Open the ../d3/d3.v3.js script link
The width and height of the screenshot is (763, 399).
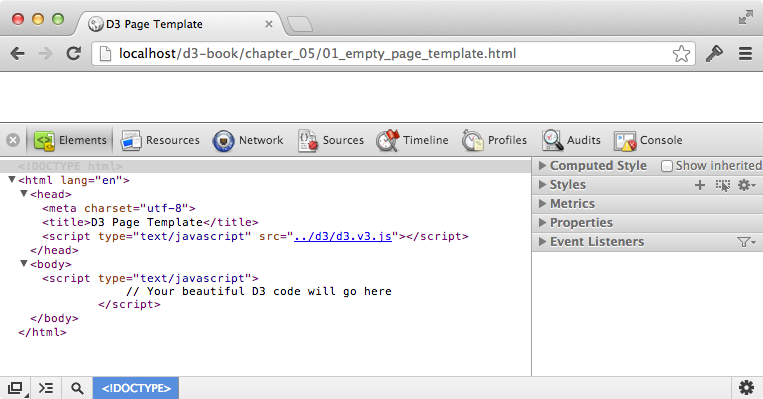(343, 236)
